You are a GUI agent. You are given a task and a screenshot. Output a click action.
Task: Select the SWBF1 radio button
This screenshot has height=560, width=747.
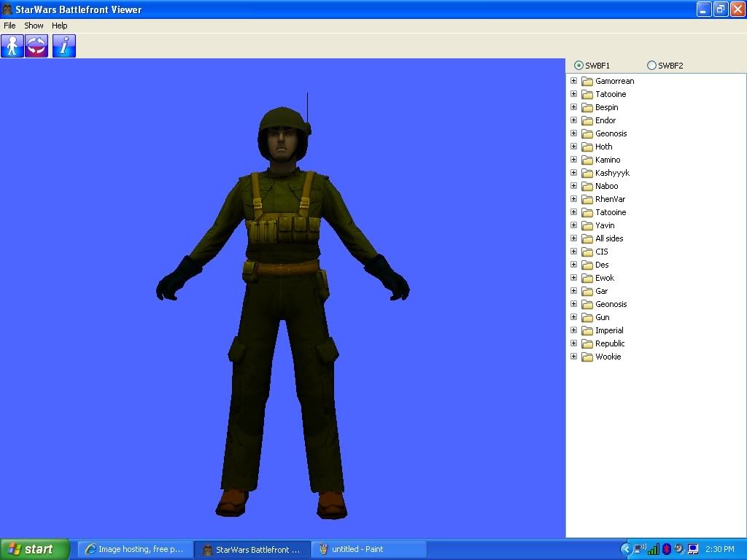[578, 65]
